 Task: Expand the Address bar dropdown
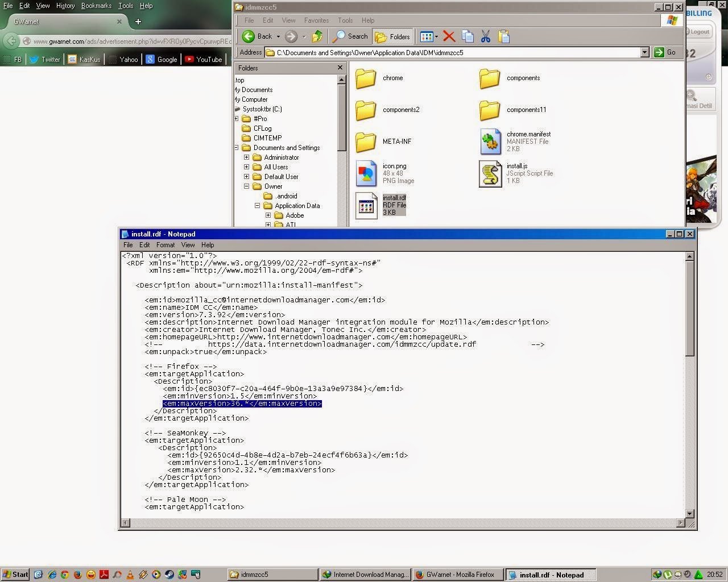coord(644,52)
